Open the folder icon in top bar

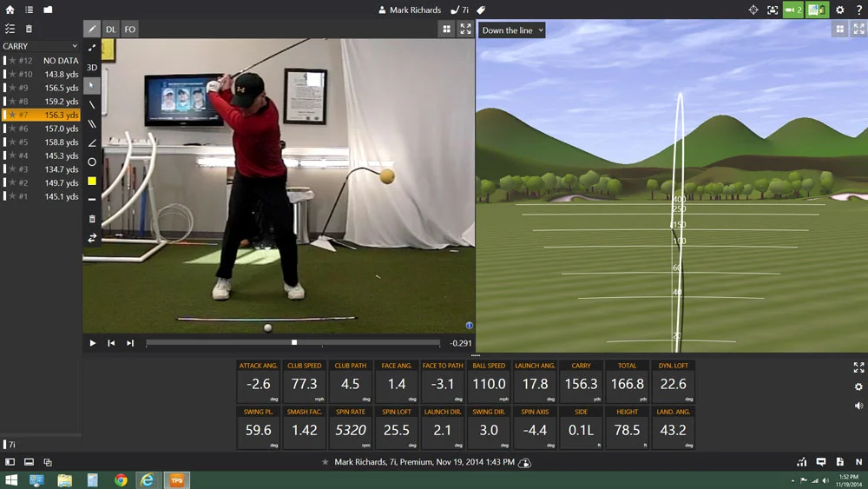point(48,10)
